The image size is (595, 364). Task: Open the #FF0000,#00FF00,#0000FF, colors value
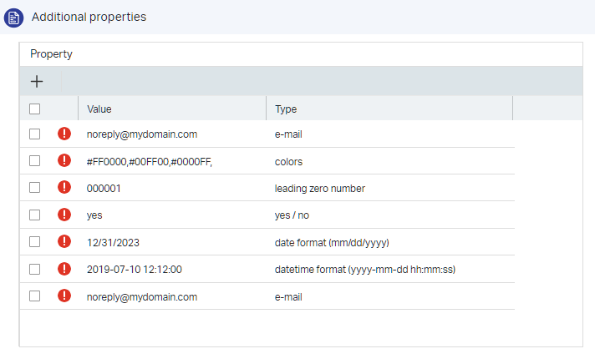pos(150,161)
